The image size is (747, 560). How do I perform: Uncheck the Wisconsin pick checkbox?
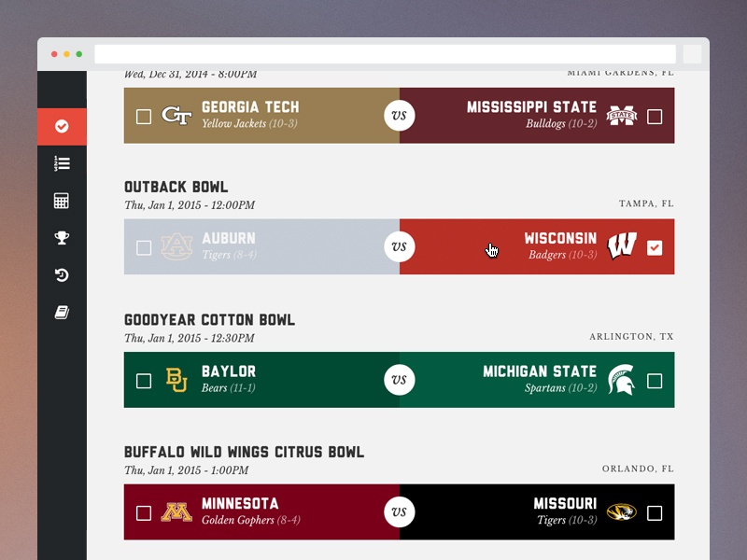[x=655, y=247]
